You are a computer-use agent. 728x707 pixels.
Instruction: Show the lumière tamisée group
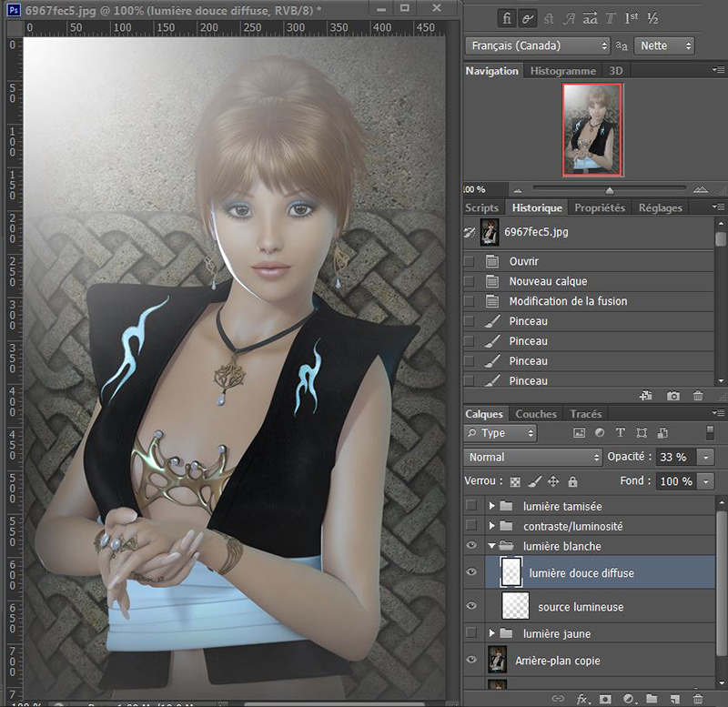(471, 506)
